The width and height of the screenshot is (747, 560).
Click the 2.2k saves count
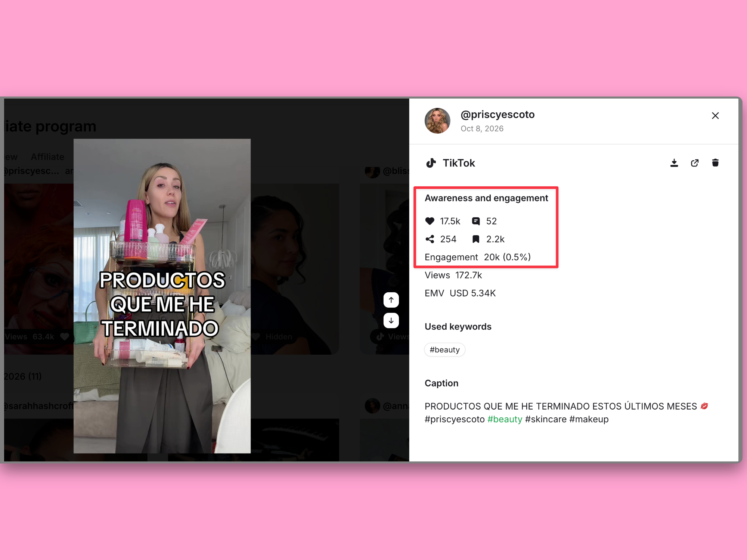tap(495, 239)
